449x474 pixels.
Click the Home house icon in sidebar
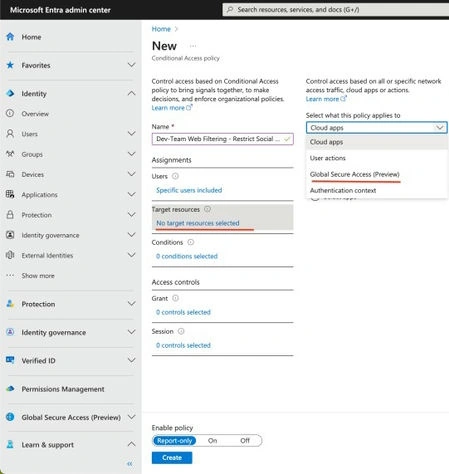[10, 37]
